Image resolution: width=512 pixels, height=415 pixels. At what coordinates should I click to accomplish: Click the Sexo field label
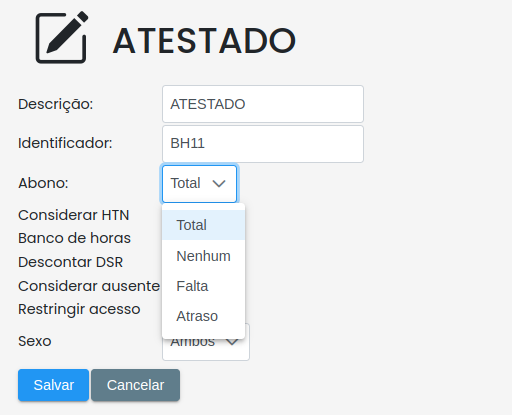click(x=35, y=341)
